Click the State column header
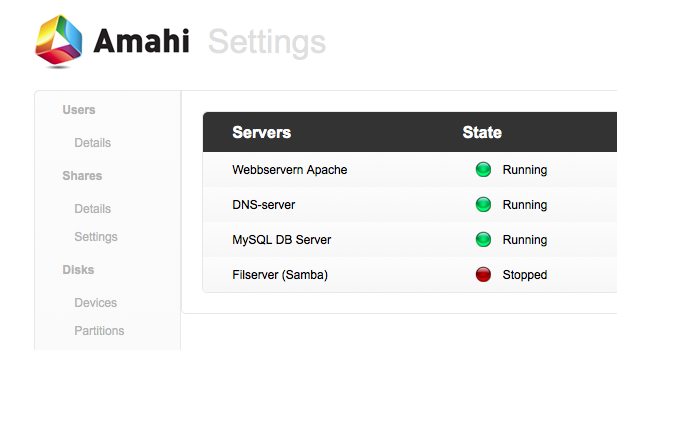 [482, 132]
